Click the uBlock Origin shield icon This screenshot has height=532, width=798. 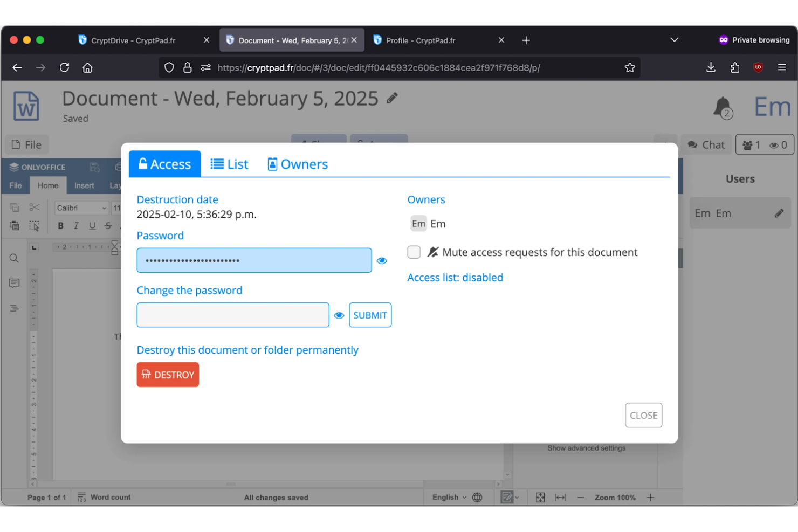(758, 68)
